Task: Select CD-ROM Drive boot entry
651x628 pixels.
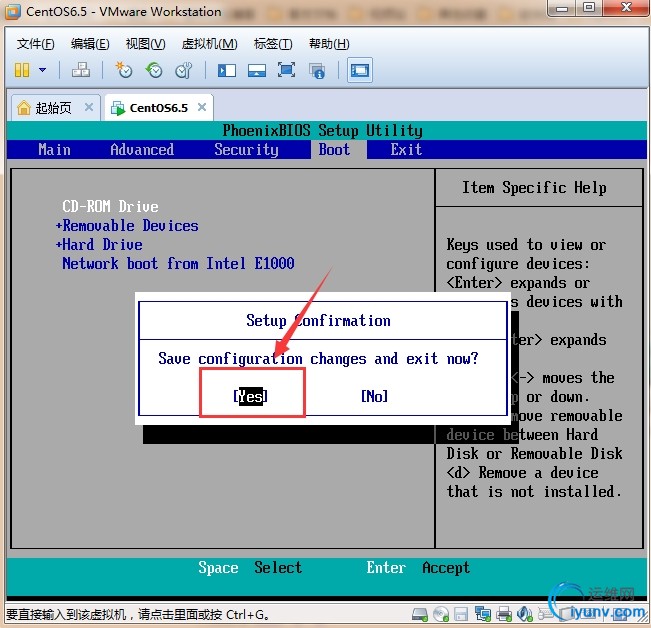Action: click(110, 206)
